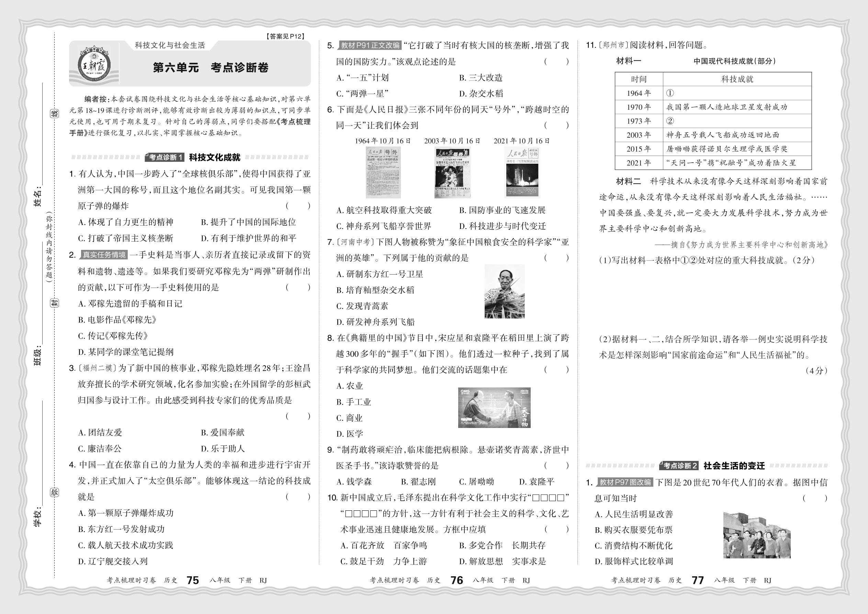This screenshot has height=614, width=868.
Task: Click the 1964 newspaper 号外 thumbnail
Action: (383, 172)
